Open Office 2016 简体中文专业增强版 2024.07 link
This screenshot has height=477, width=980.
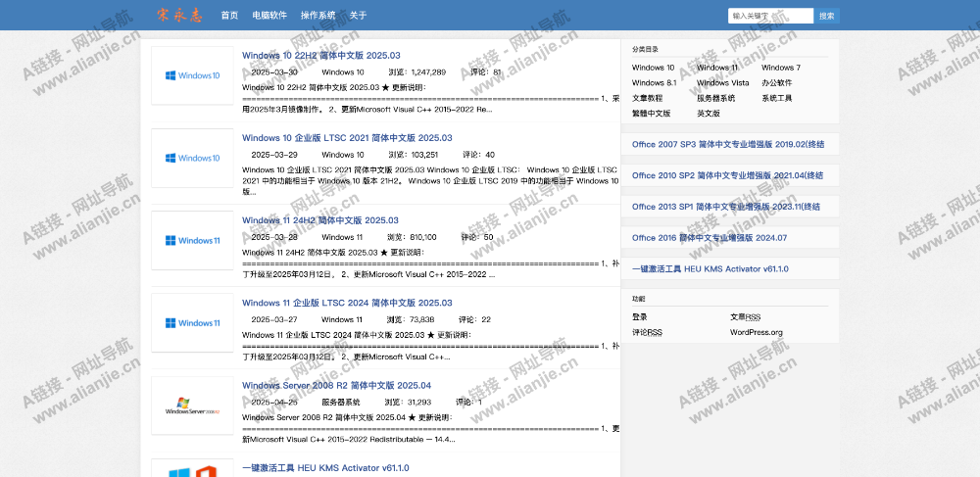click(x=710, y=238)
